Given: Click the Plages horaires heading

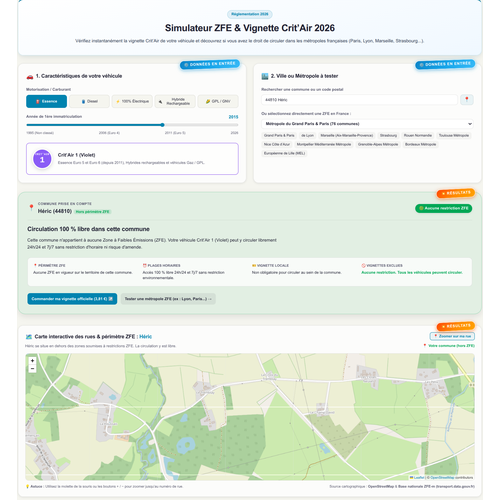Looking at the screenshot, I should coord(162,266).
